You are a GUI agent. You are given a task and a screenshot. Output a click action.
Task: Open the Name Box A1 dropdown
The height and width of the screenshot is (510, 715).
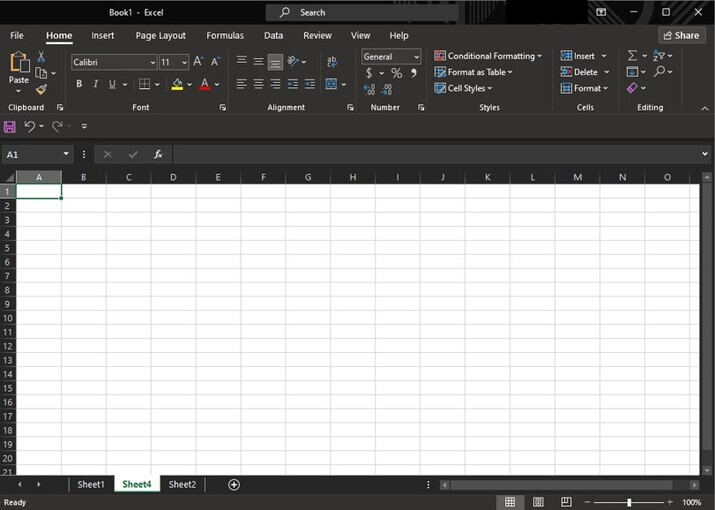(x=66, y=154)
